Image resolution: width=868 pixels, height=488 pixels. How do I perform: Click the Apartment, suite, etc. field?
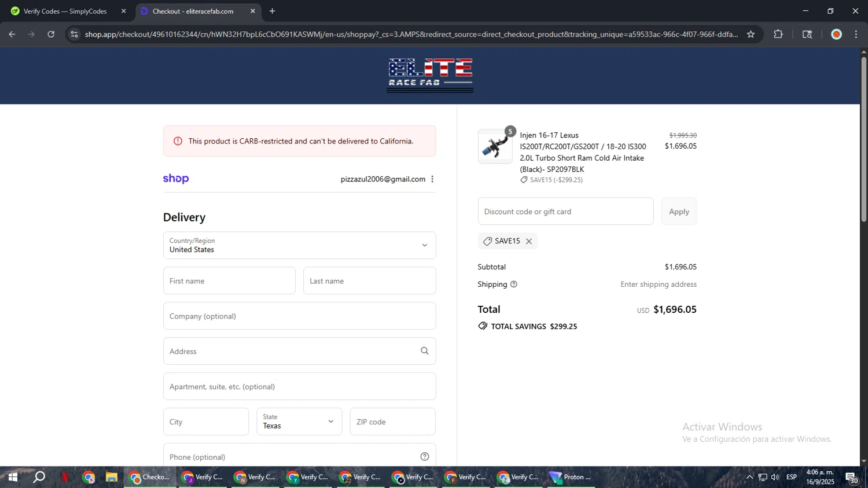click(x=299, y=386)
